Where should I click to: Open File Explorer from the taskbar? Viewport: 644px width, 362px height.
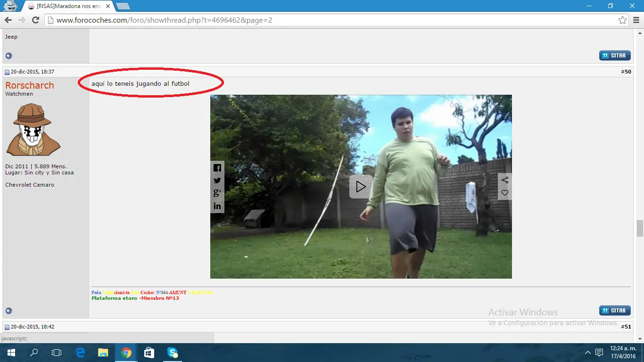103,353
